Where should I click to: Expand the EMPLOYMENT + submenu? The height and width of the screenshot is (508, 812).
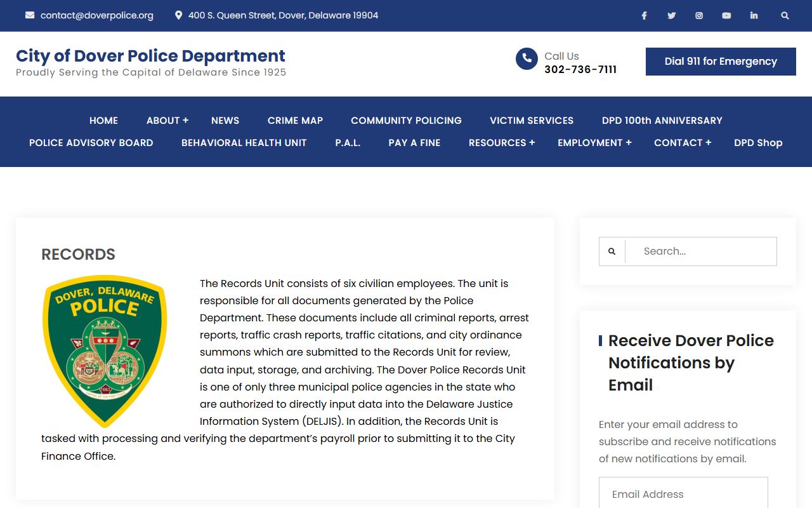(x=594, y=143)
